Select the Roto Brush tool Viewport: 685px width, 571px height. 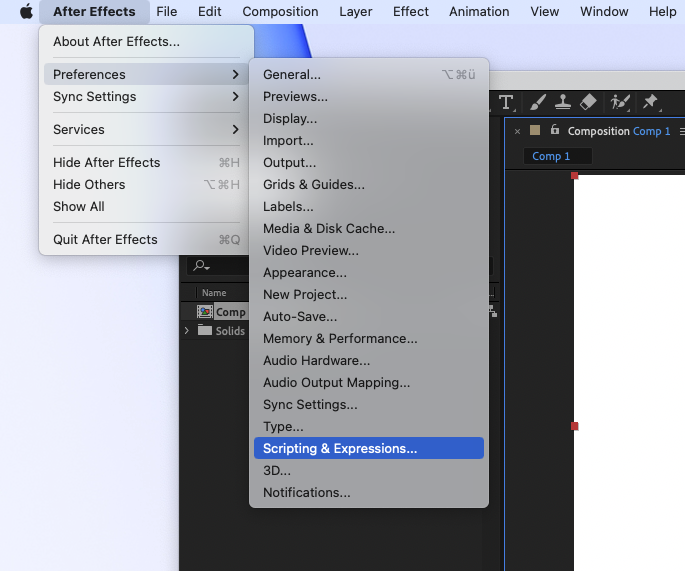click(x=620, y=102)
